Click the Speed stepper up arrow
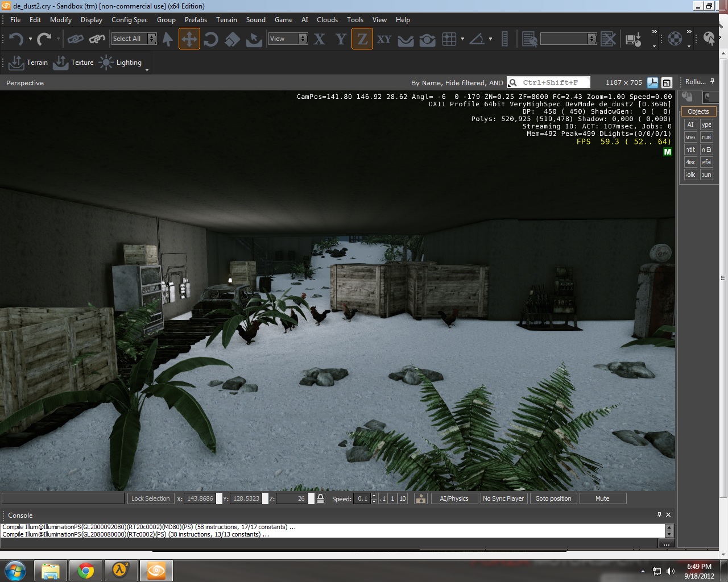This screenshot has width=728, height=582. point(374,496)
